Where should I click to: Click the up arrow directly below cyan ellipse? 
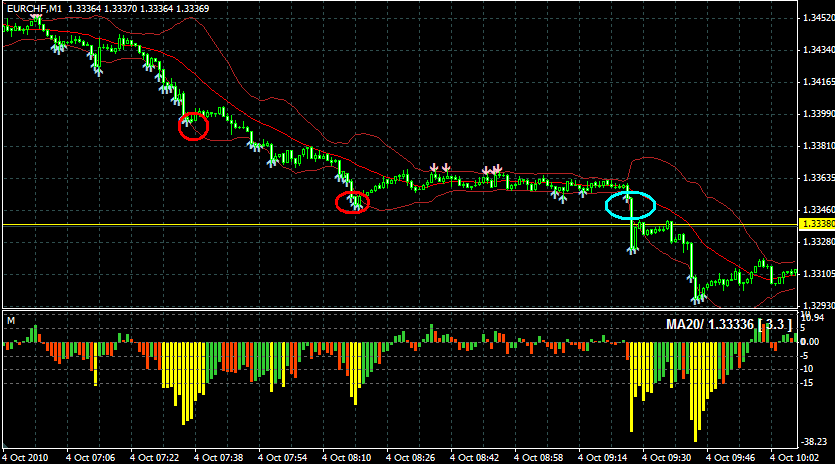tap(632, 249)
